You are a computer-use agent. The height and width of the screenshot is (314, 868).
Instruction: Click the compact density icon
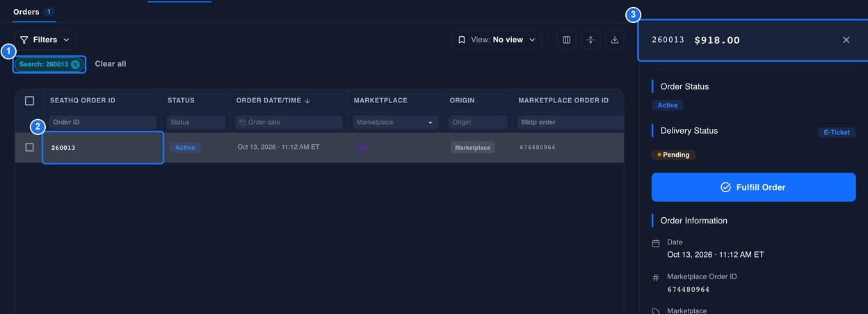coord(590,40)
